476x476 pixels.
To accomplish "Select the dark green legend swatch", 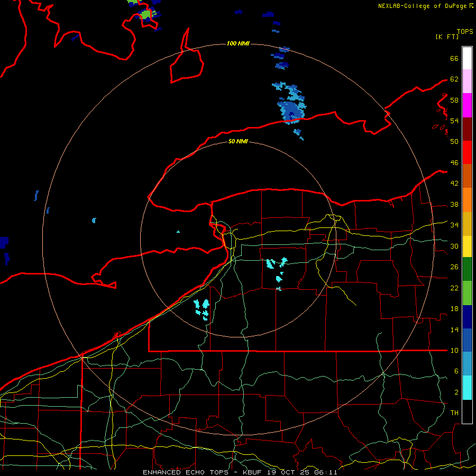I will tap(467, 269).
